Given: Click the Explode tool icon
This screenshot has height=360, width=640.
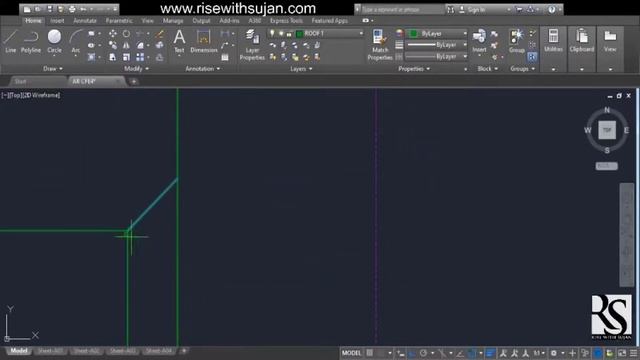Looking at the screenshot, I should coord(160,45).
